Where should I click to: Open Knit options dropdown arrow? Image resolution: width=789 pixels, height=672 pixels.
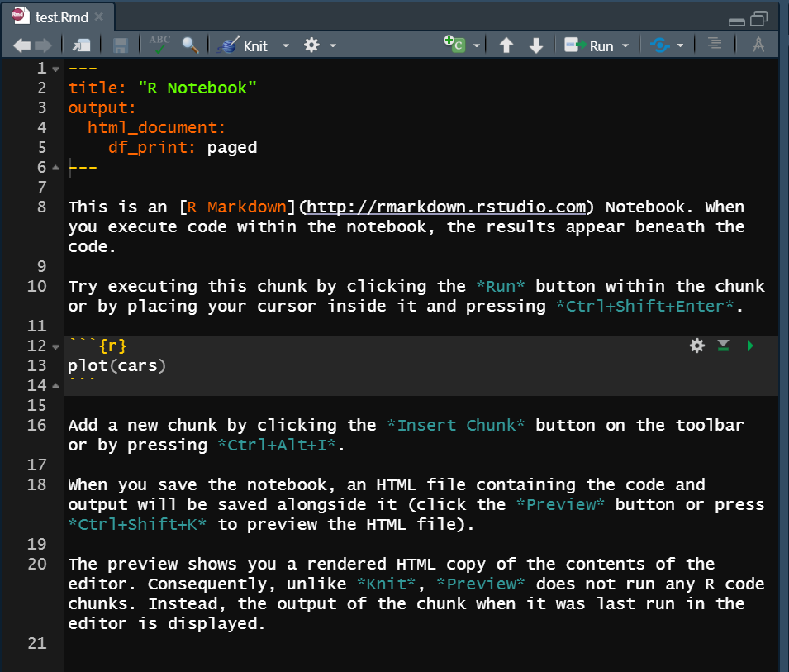pos(286,45)
